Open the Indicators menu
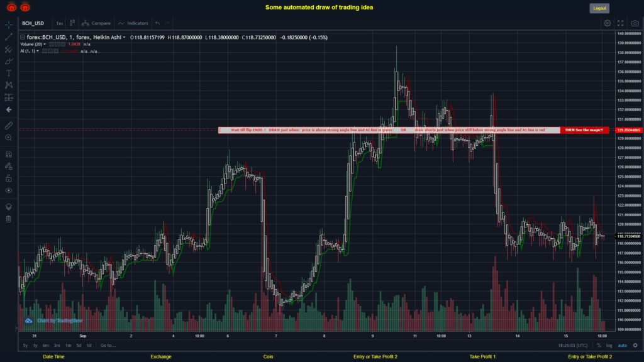644x362 pixels. click(134, 23)
